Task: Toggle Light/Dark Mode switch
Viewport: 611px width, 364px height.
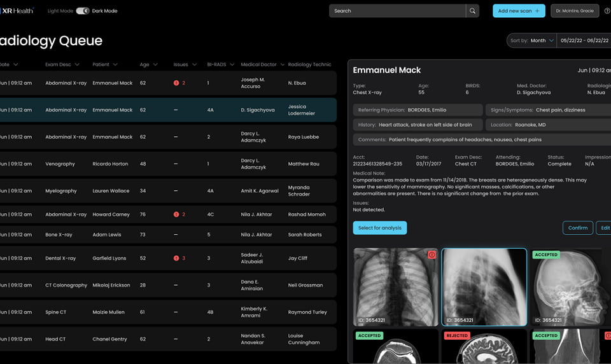Action: pos(83,11)
